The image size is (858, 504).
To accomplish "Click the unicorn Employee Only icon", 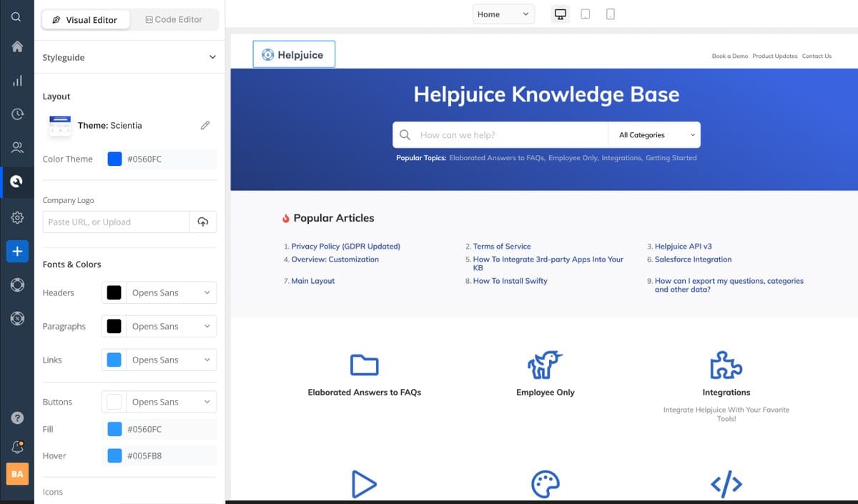I will (545, 365).
